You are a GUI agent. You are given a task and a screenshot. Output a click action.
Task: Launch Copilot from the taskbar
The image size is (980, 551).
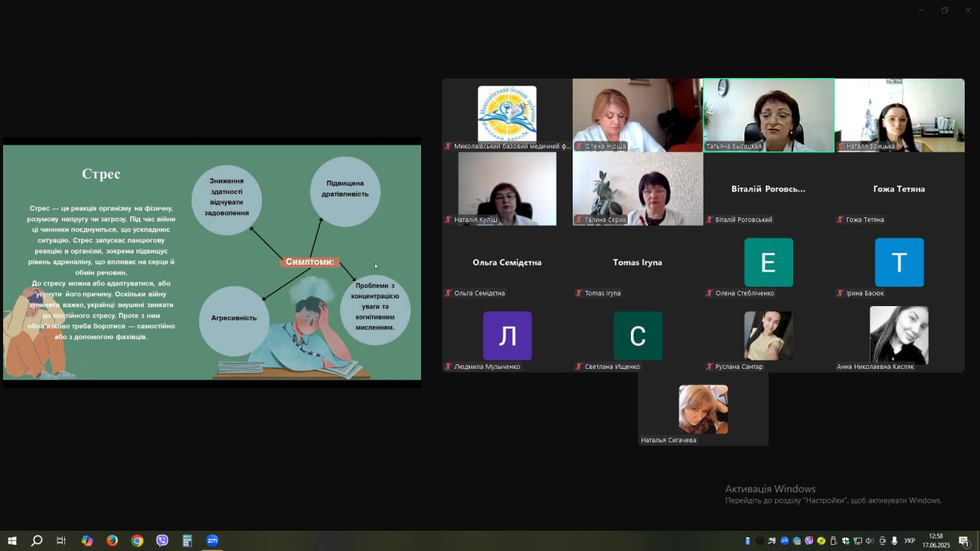coord(87,540)
